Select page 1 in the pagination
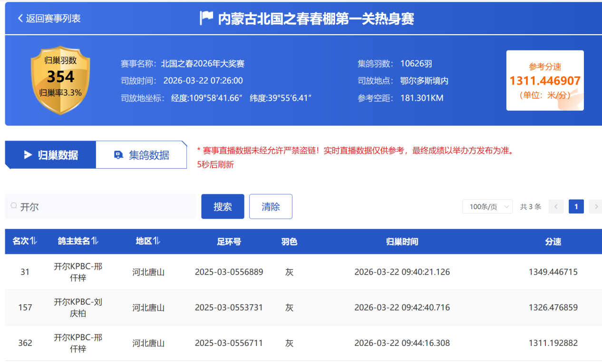The height and width of the screenshot is (364, 602). click(x=576, y=207)
